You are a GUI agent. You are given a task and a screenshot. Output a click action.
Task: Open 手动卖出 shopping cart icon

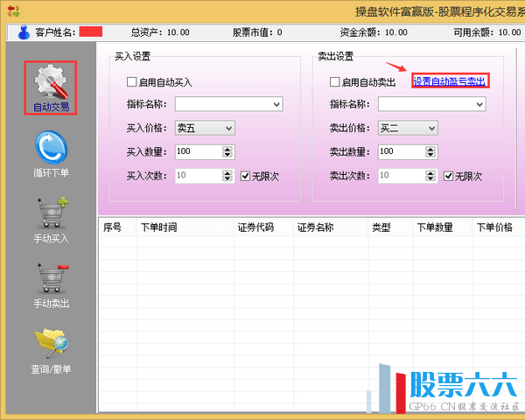[51, 279]
